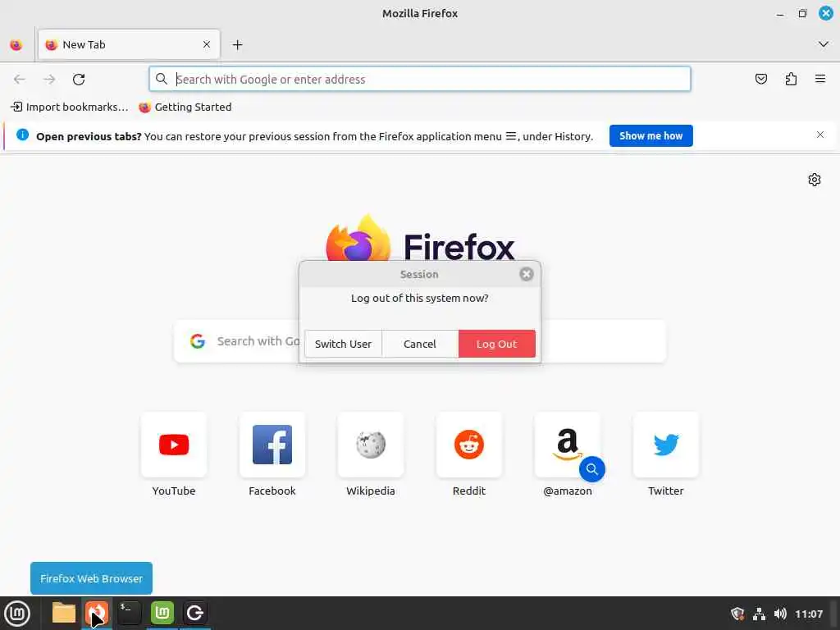Click the Firefox taskbar icon

pos(97,613)
